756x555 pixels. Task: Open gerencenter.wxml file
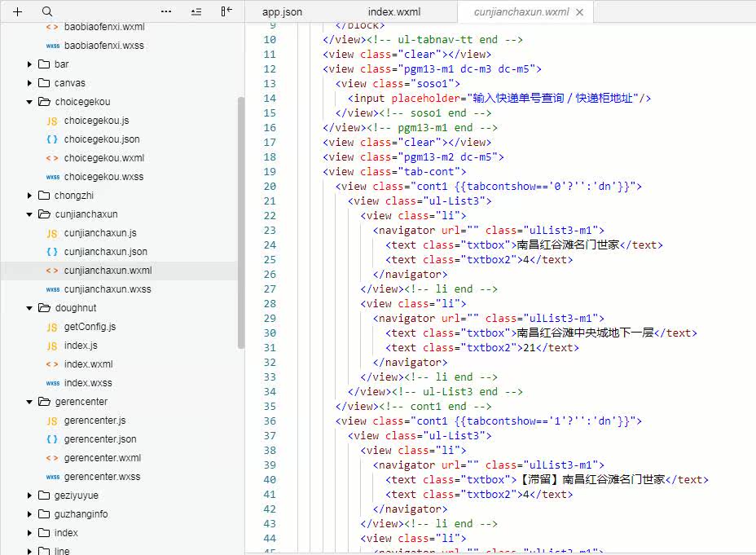102,458
